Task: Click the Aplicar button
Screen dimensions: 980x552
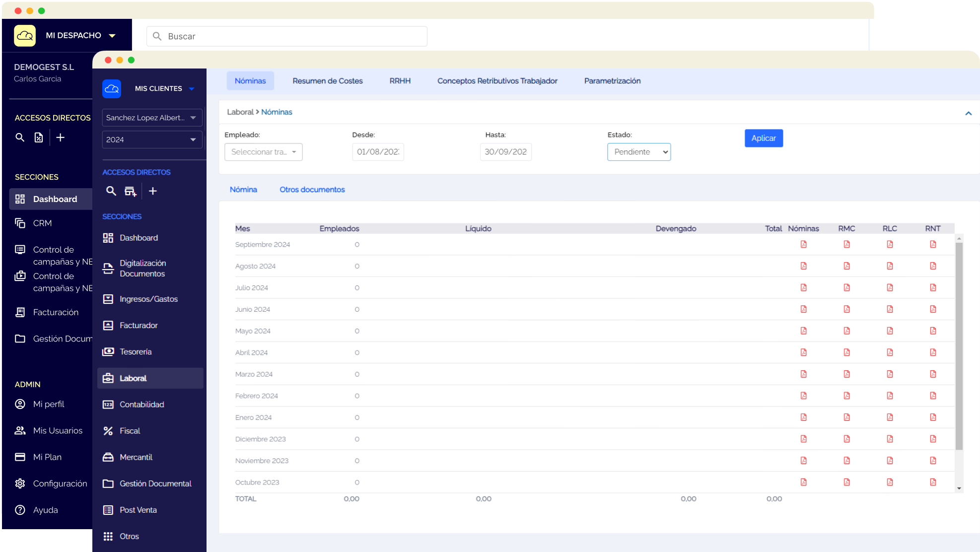Action: click(x=764, y=138)
